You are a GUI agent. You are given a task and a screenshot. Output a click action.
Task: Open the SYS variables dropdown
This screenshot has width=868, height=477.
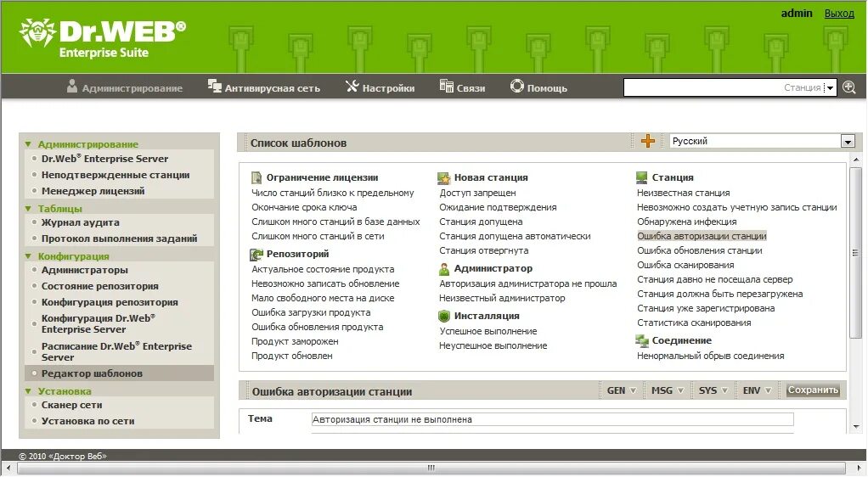click(x=713, y=390)
